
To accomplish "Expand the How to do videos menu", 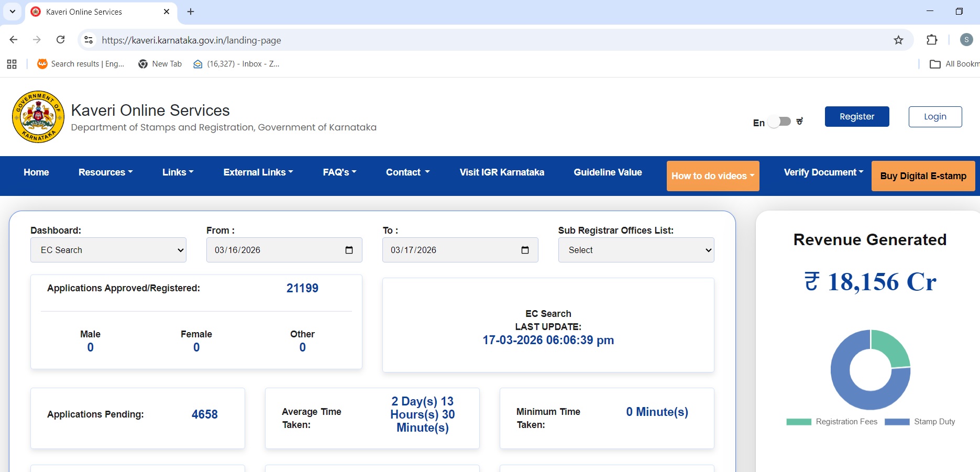I will (x=713, y=176).
